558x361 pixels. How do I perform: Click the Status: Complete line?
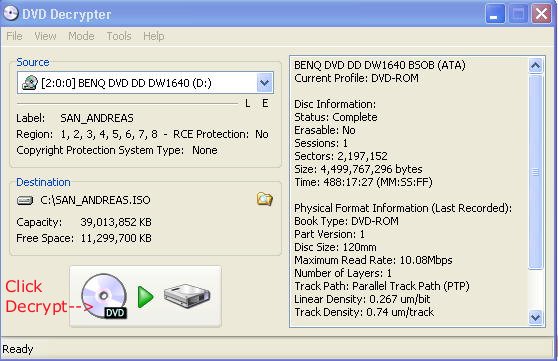(336, 117)
